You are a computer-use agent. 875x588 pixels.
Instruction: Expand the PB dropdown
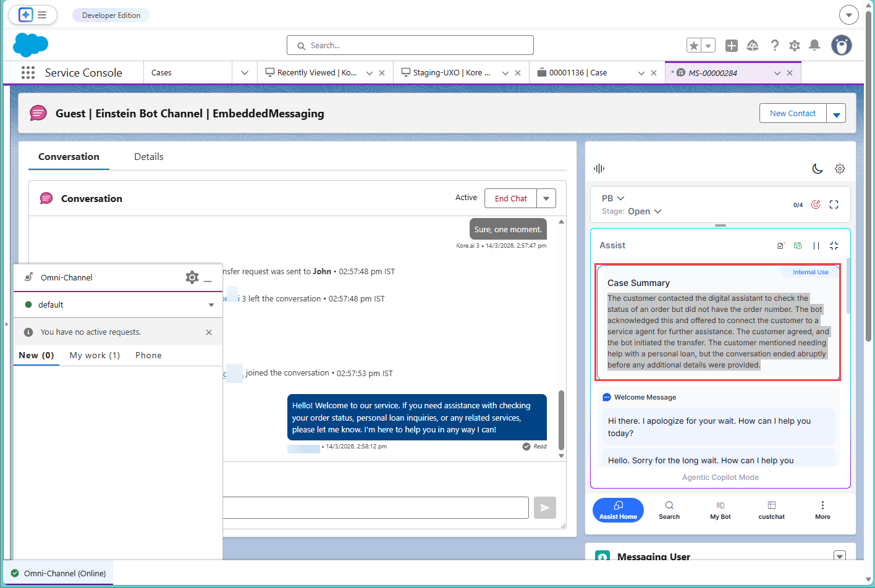point(613,198)
